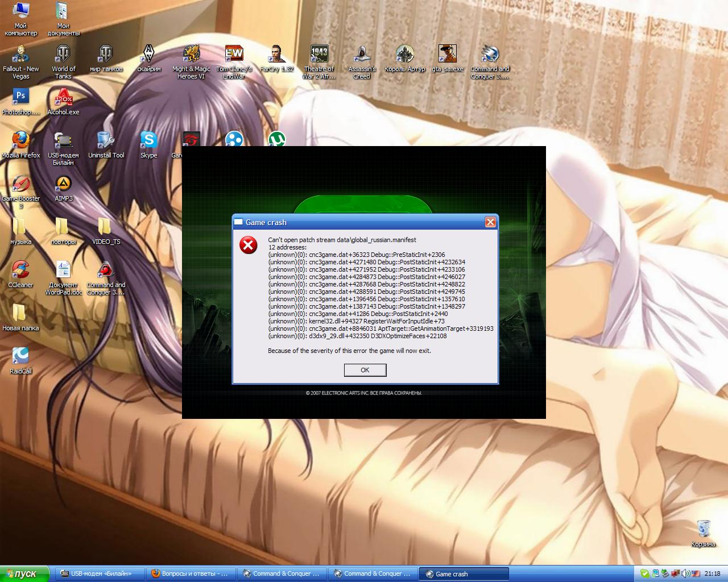This screenshot has height=582, width=728.
Task: Select the Uninstall Tool shortcut
Action: (x=106, y=145)
